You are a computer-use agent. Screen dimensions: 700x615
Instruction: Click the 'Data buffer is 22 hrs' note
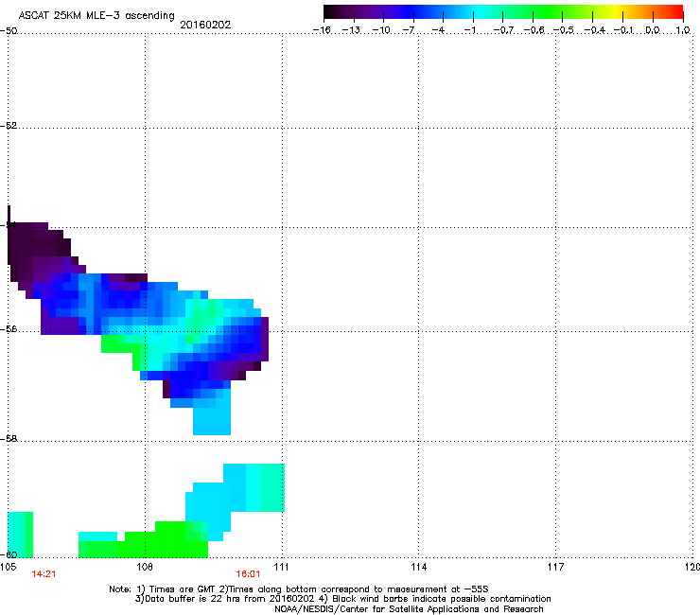pos(342,599)
